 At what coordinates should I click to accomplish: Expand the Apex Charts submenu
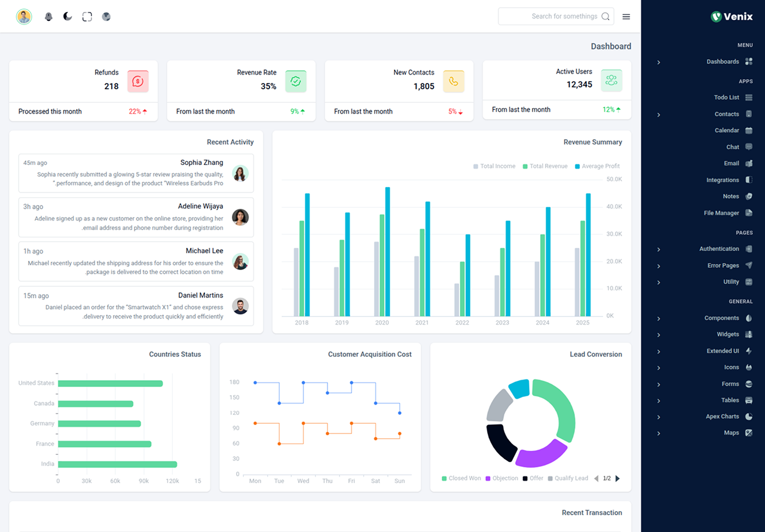(722, 417)
